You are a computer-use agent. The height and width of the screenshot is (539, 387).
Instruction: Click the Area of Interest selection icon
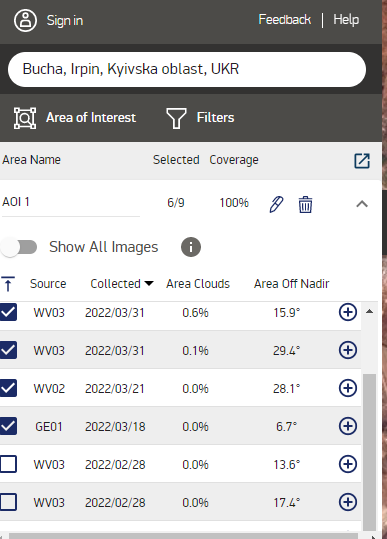(25, 118)
